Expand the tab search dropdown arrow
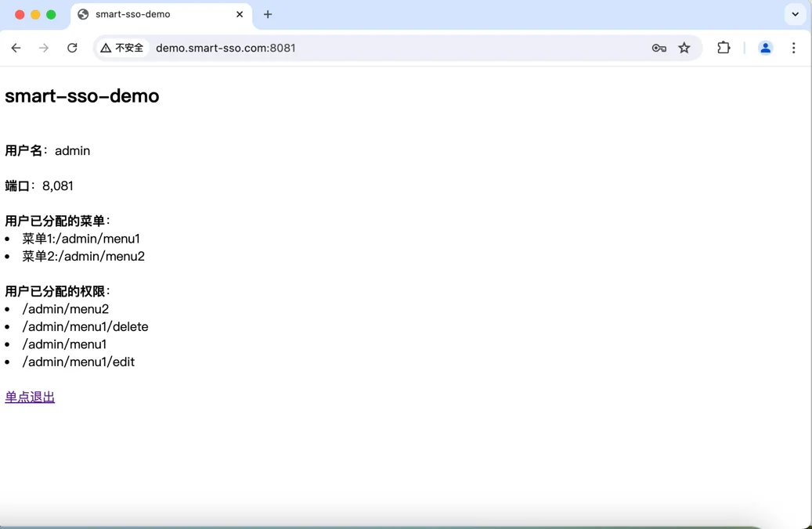The image size is (812, 529). click(795, 15)
